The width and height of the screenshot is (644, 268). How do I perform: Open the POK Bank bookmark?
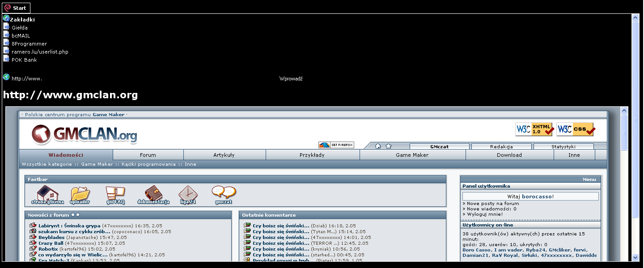24,60
